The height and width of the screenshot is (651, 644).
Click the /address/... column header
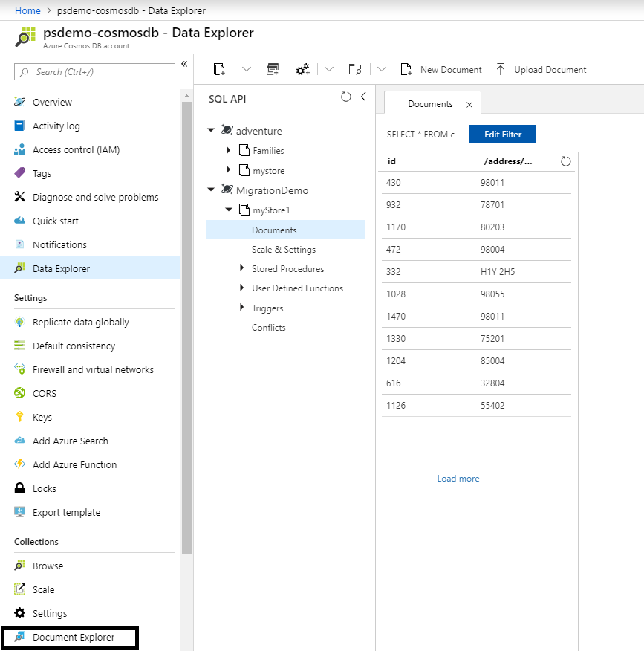[508, 161]
